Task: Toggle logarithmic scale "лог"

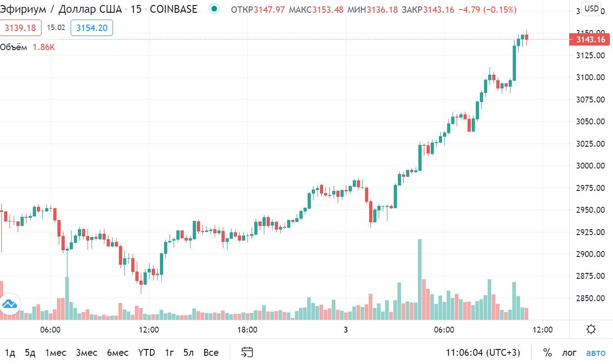Action: click(x=569, y=352)
